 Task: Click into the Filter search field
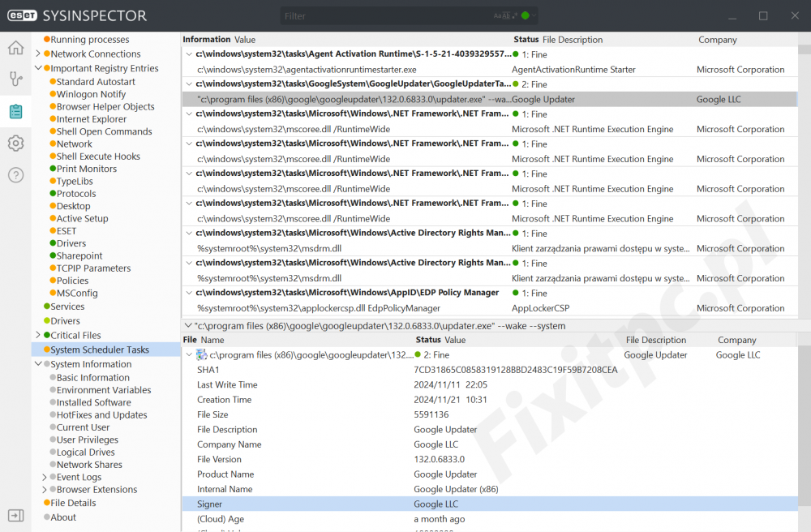381,16
